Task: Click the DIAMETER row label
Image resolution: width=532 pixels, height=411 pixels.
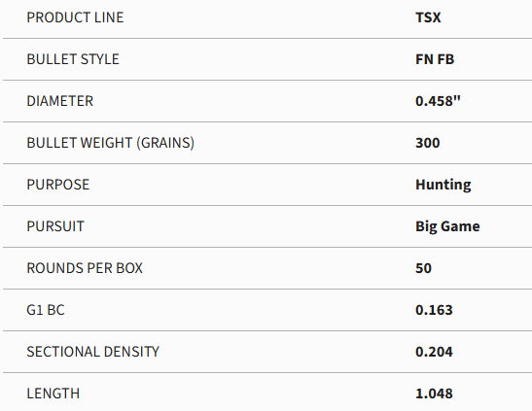Action: (59, 101)
